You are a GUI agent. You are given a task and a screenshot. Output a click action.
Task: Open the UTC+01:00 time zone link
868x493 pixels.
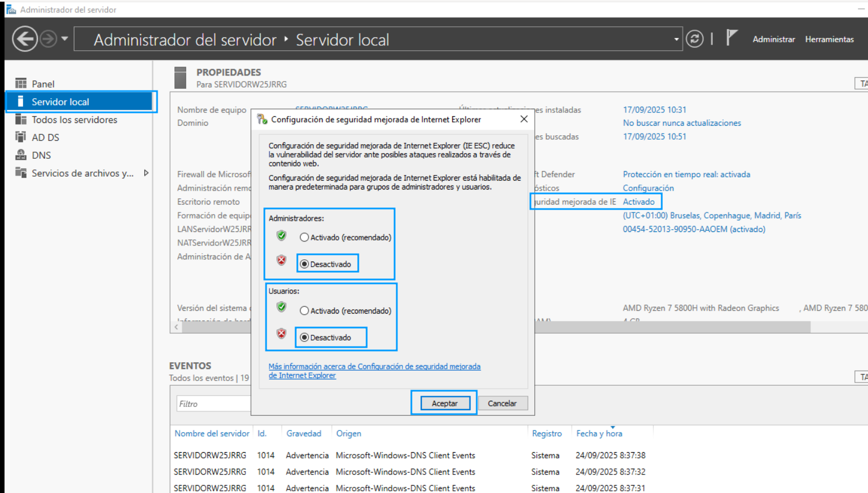(x=712, y=216)
